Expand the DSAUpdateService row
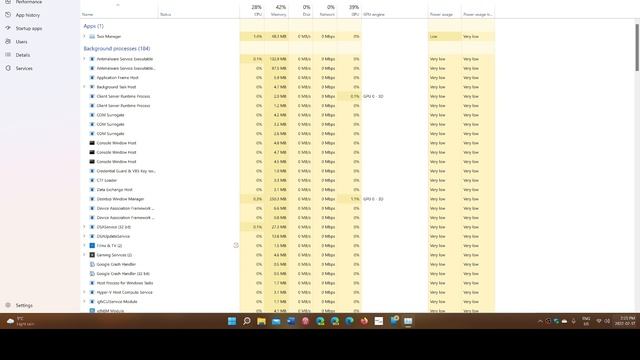Image resolution: width=640 pixels, height=360 pixels. [x=84, y=236]
